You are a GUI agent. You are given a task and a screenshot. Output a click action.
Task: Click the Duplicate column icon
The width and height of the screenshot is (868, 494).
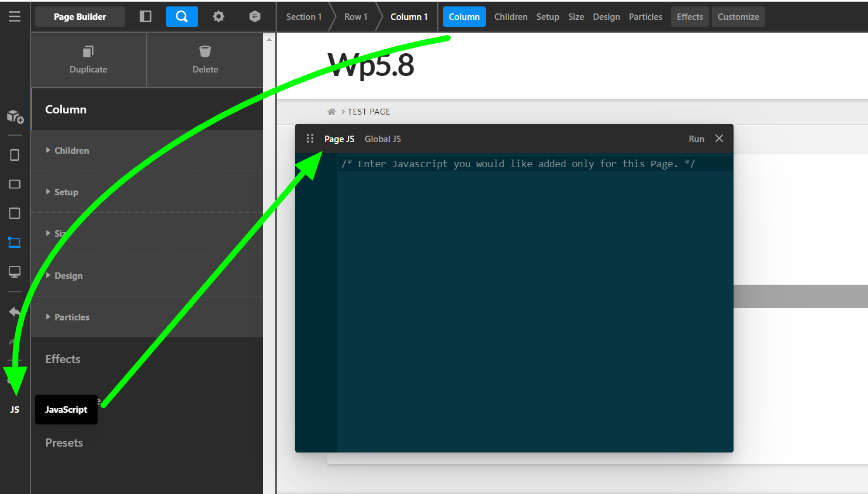[x=88, y=52]
